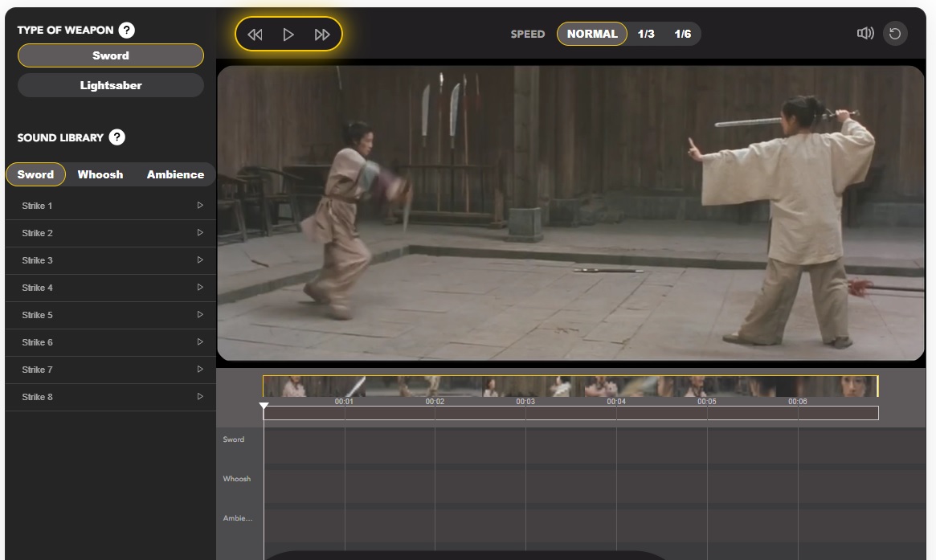Click the reset icon in top right
The image size is (936, 560).
[x=895, y=33]
